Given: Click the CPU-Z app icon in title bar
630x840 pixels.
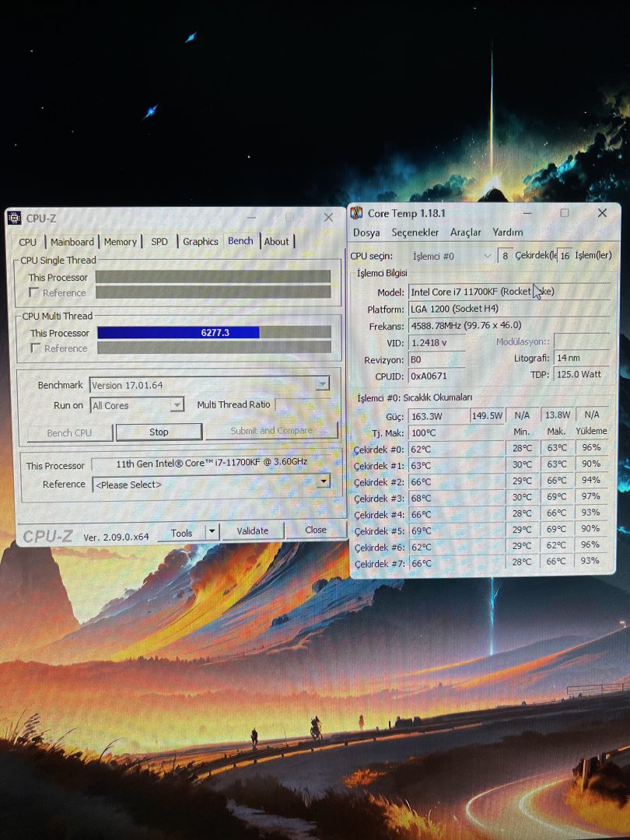Looking at the screenshot, I should tap(15, 218).
